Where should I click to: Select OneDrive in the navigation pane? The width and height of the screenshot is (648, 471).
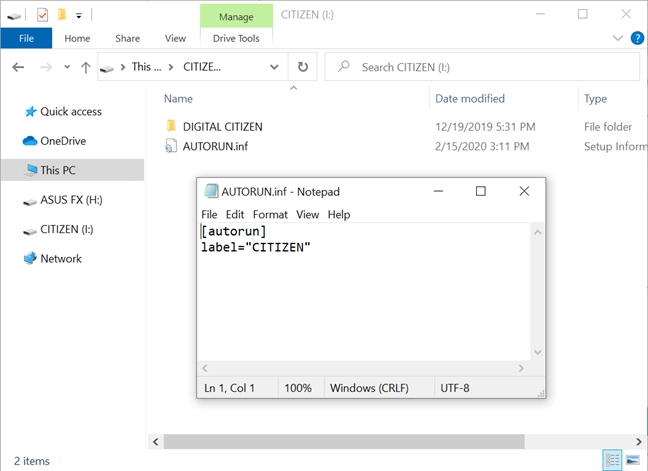coord(63,141)
